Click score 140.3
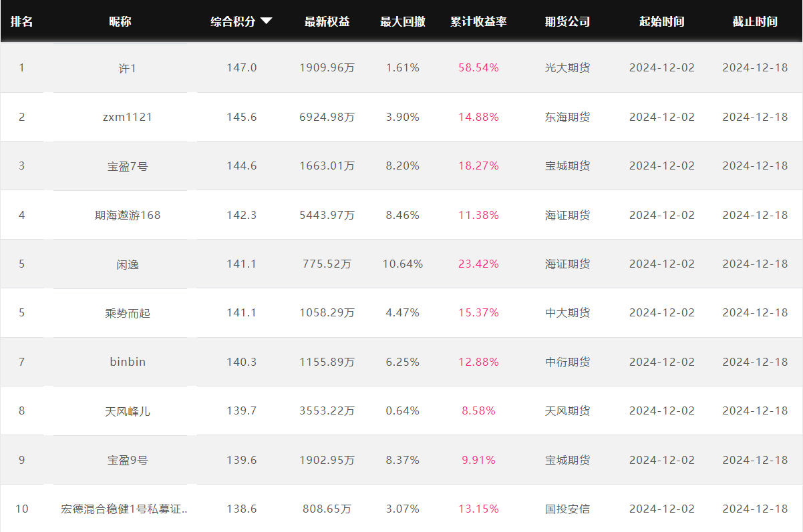Viewport: 803px width, 532px height. [241, 362]
